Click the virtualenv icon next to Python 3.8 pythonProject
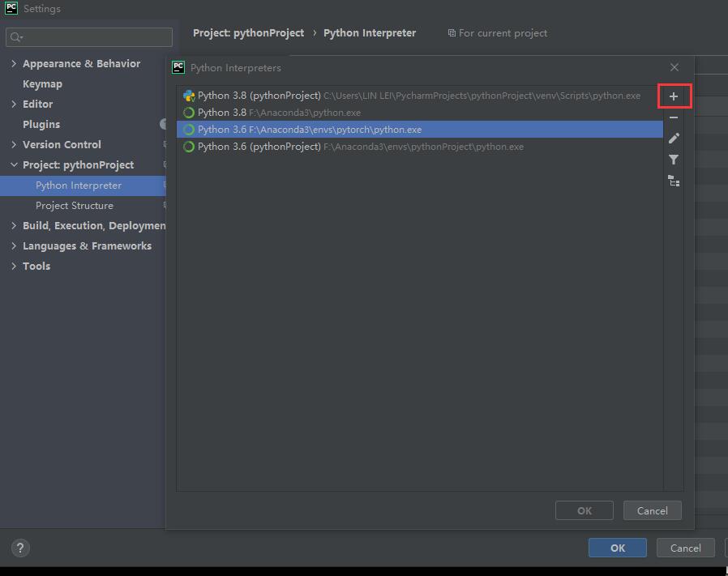The height and width of the screenshot is (576, 728). click(189, 95)
